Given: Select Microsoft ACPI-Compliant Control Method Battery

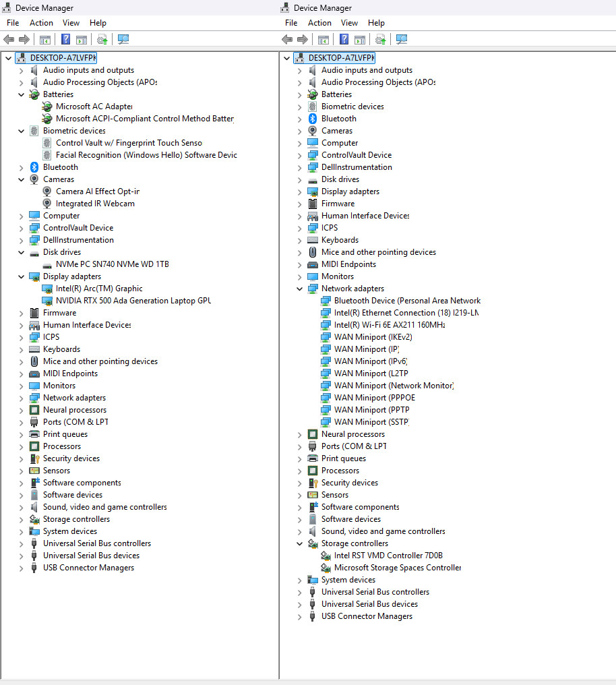Looking at the screenshot, I should click(x=145, y=119).
